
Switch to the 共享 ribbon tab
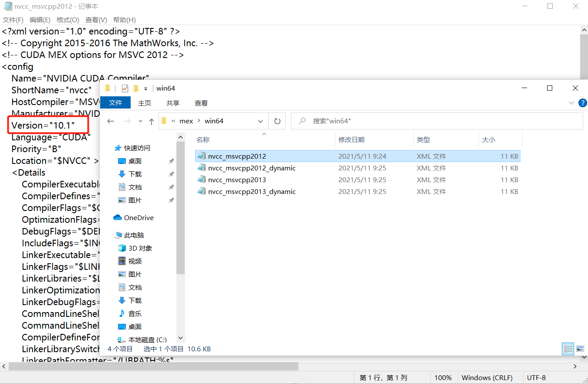coord(172,103)
